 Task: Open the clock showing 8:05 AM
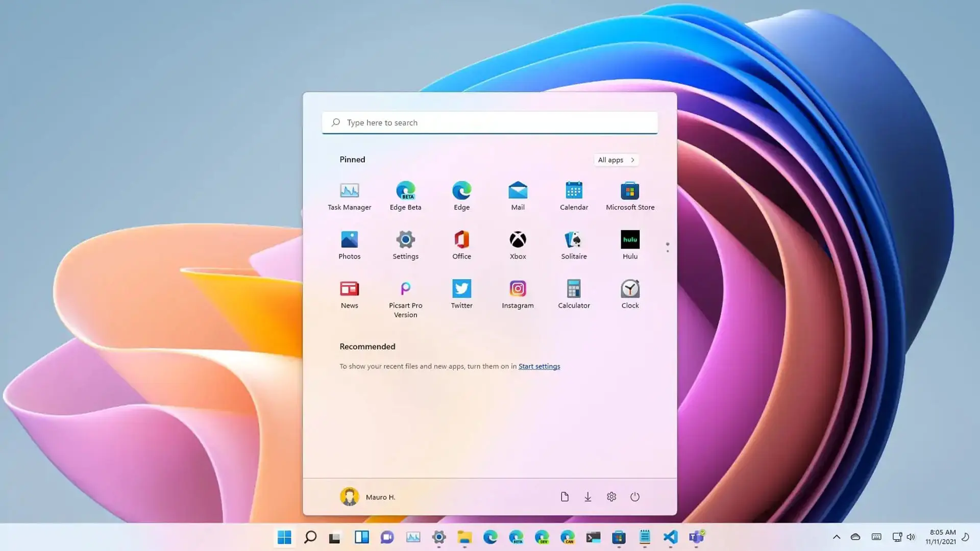(x=941, y=537)
